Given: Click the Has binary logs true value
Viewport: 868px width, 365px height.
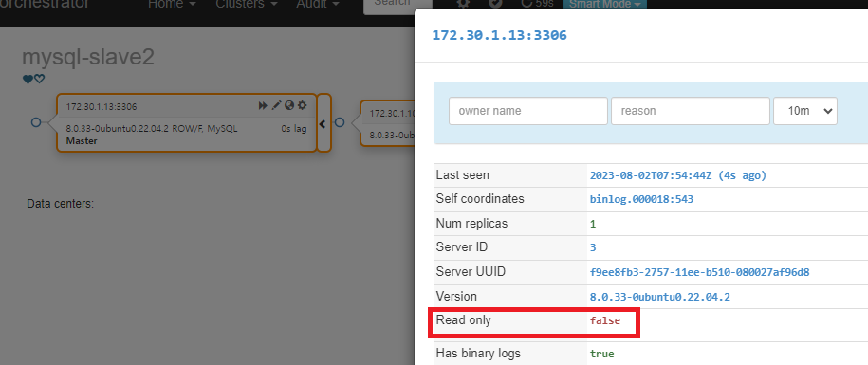Looking at the screenshot, I should coord(601,354).
